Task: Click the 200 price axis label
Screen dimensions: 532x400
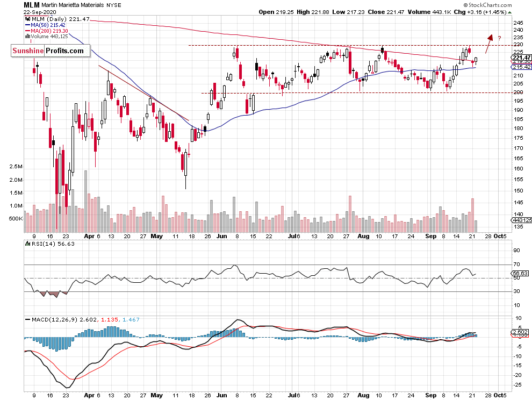Action: tap(518, 92)
